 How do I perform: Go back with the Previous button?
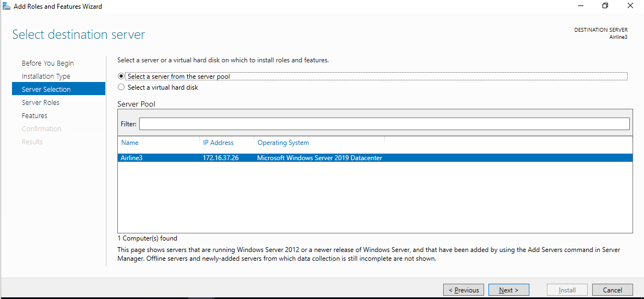(x=463, y=290)
